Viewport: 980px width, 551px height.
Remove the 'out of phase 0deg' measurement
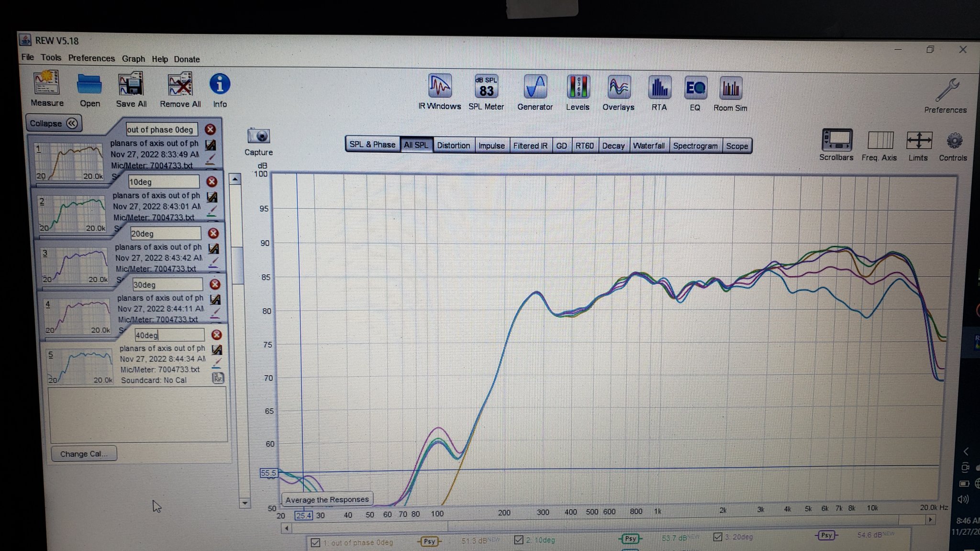coord(210,130)
